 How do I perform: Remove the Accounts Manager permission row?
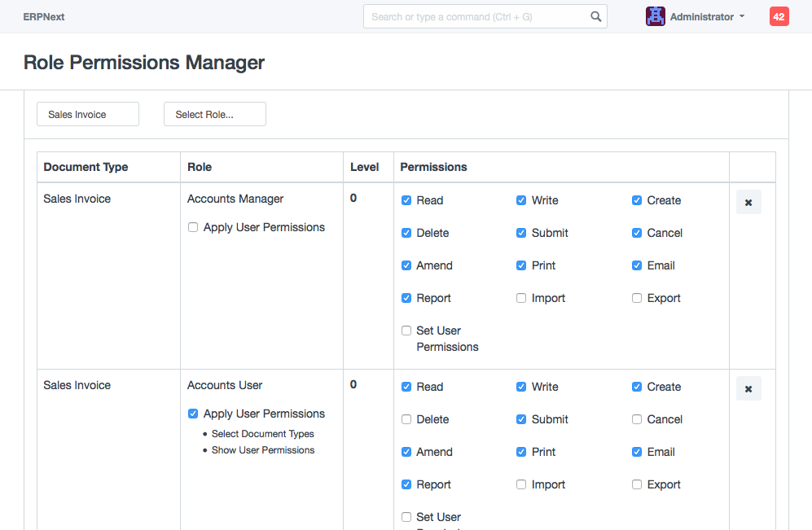click(x=748, y=203)
